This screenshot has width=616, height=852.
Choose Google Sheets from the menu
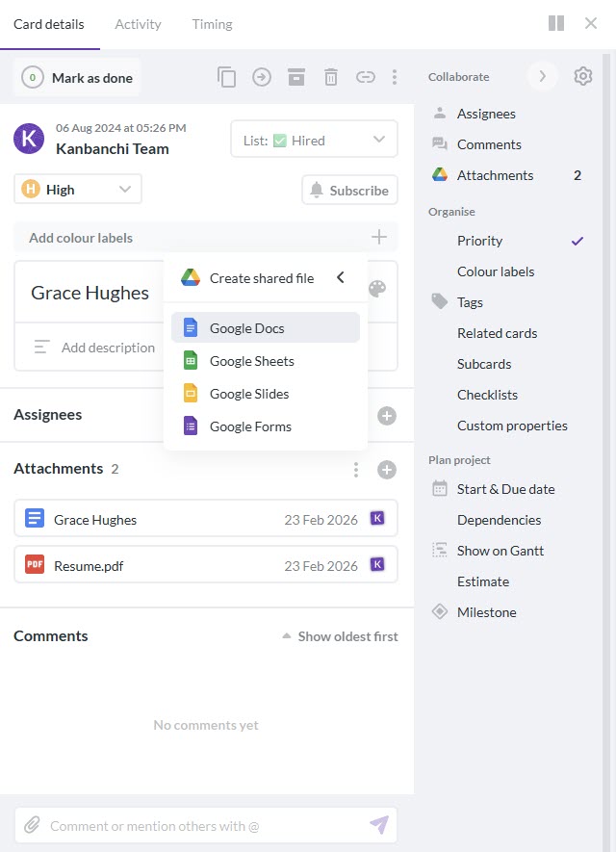point(266,361)
